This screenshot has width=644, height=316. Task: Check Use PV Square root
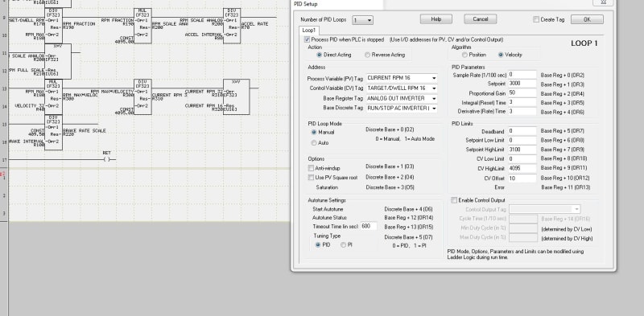point(311,178)
